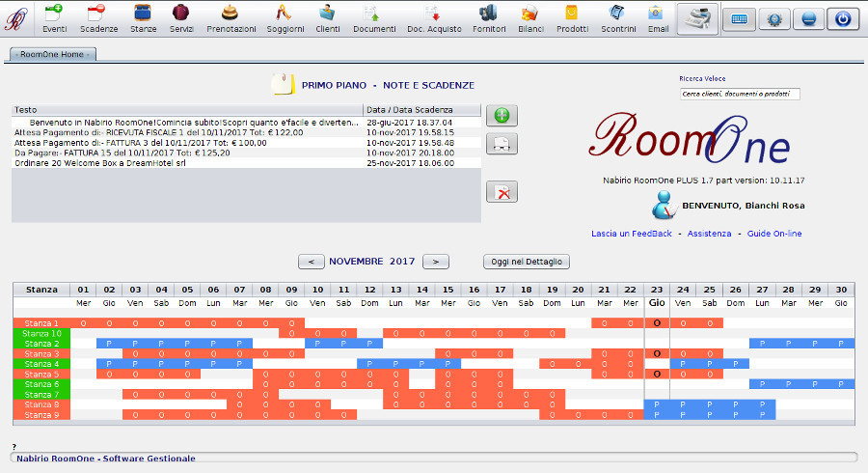Delete note with the red X button
The height and width of the screenshot is (473, 868).
coord(502,192)
